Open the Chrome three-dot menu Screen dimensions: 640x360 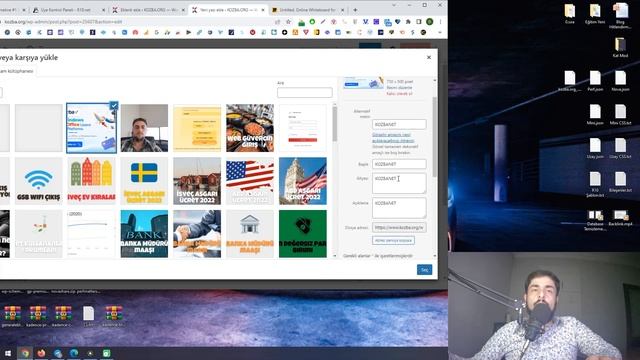pyautogui.click(x=440, y=22)
